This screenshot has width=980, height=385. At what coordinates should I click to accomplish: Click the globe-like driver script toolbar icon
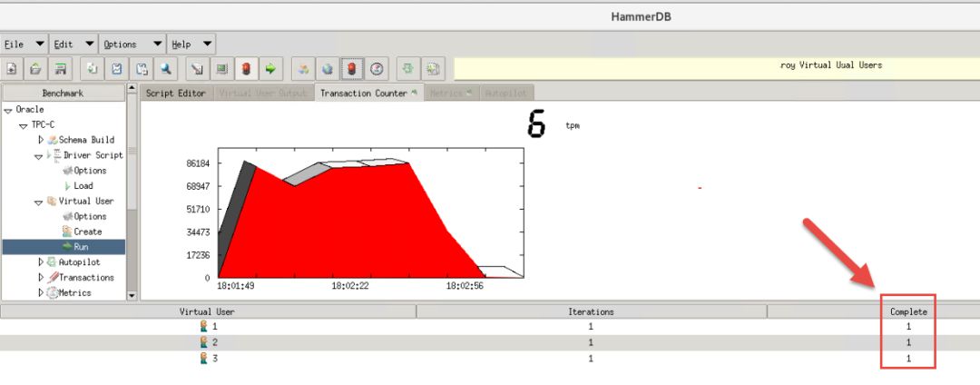coord(327,69)
